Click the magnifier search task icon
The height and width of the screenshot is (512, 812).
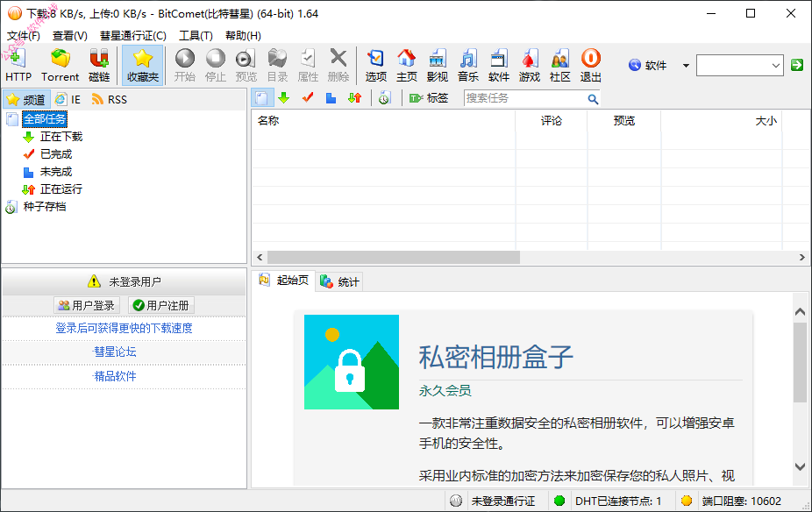(594, 98)
